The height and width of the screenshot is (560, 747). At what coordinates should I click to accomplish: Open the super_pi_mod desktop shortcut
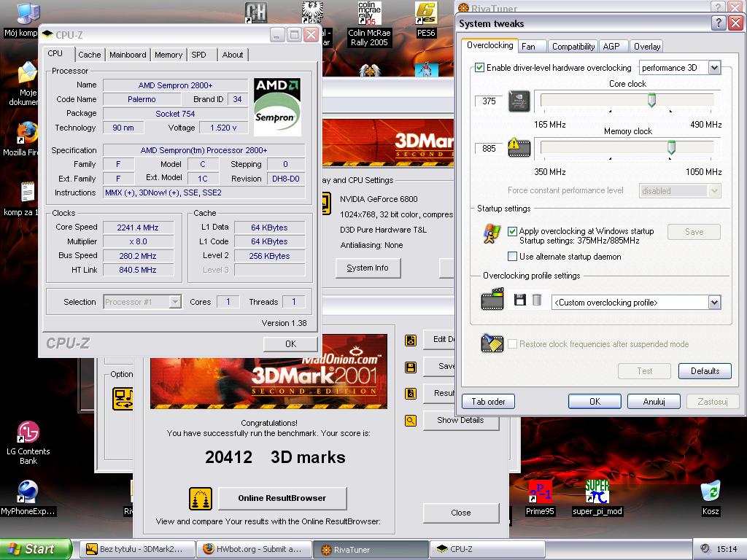597,498
